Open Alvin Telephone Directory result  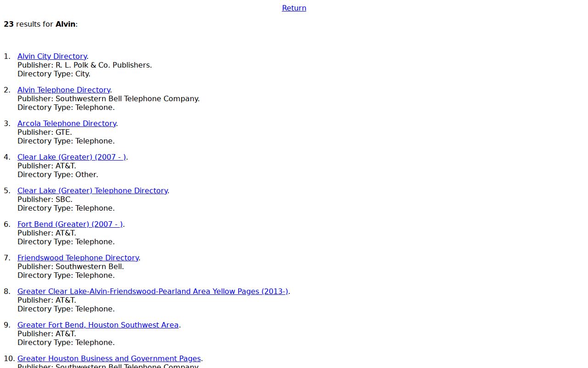64,90
